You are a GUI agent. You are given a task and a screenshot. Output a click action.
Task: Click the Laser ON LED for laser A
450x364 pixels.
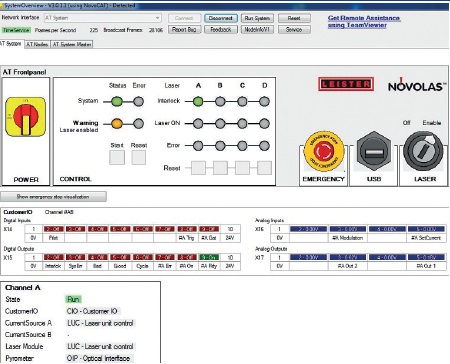pyautogui.click(x=198, y=124)
